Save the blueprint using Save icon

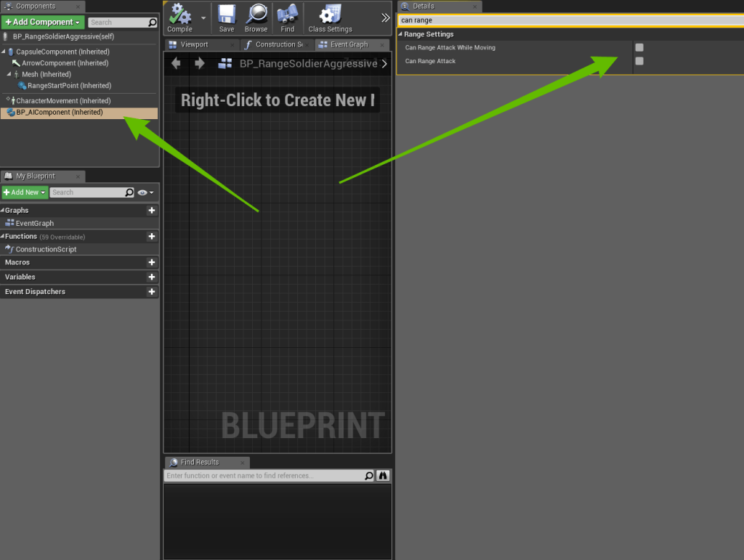[227, 18]
